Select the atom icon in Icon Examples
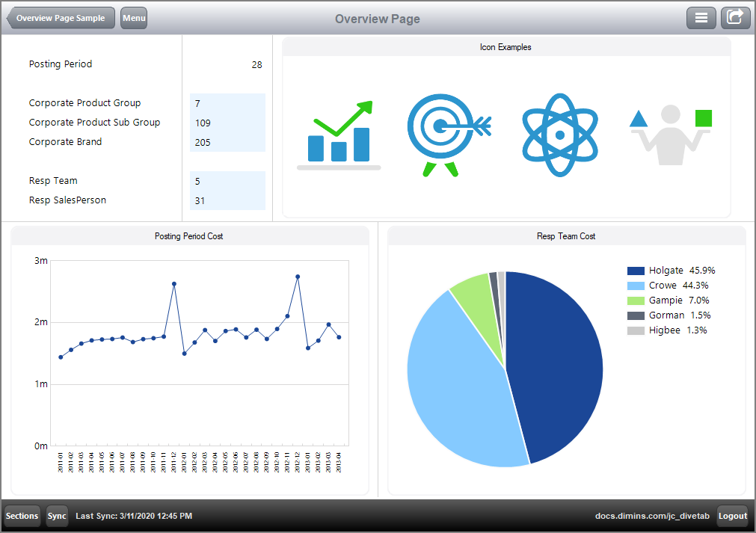 [x=559, y=133]
